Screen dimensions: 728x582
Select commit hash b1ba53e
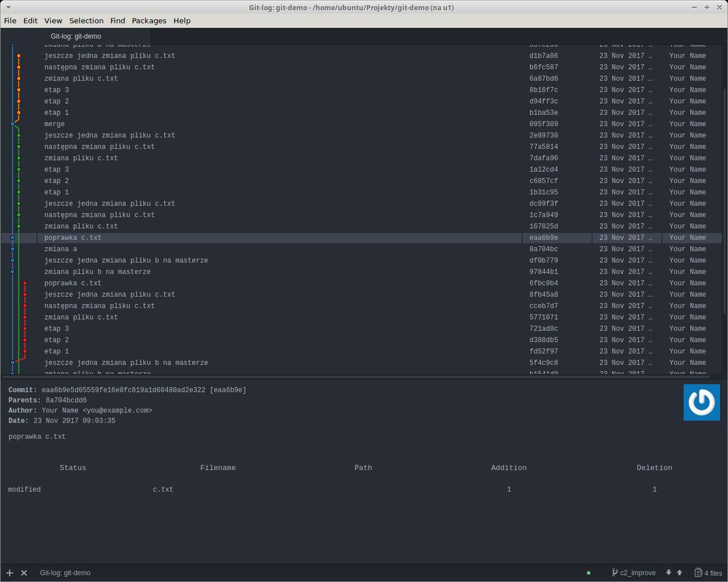544,113
